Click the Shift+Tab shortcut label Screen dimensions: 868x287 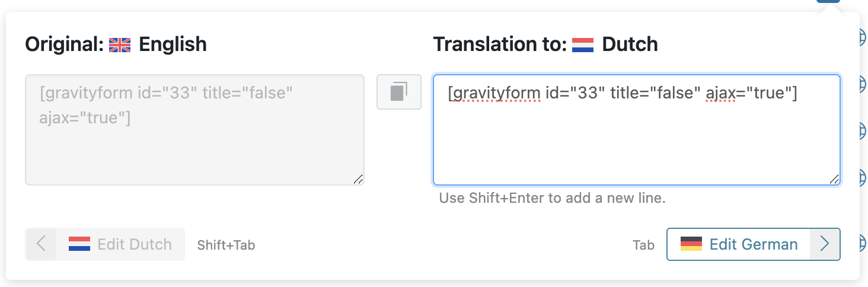pos(226,245)
